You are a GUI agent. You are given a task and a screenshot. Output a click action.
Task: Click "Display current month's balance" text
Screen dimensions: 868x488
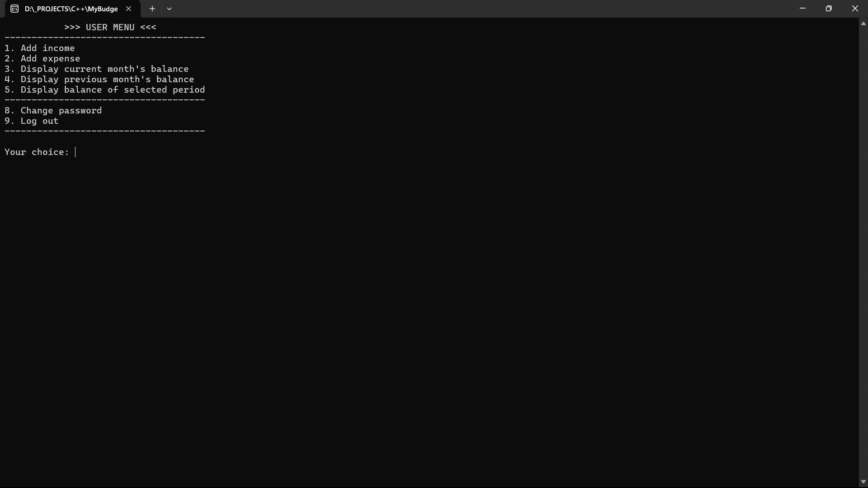104,69
